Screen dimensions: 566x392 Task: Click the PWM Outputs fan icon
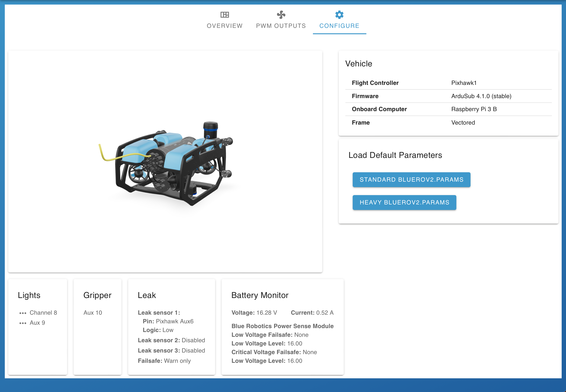tap(281, 15)
